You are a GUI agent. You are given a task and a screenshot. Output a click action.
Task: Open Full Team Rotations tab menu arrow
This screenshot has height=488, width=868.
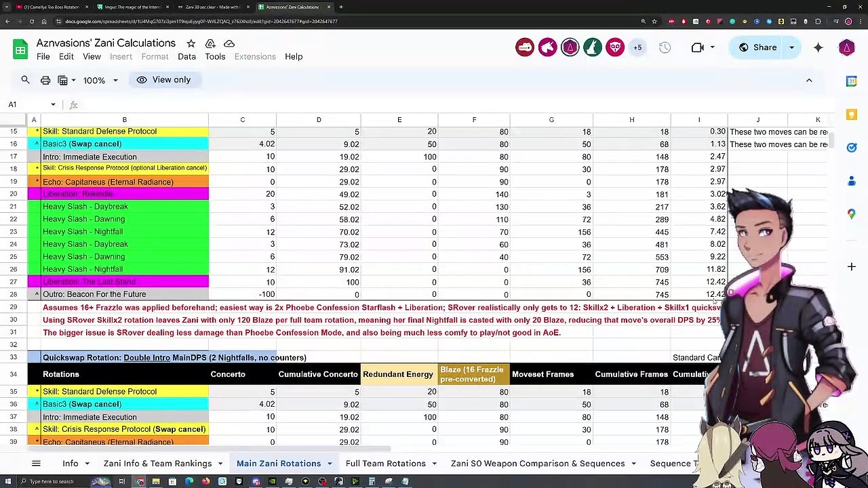pyautogui.click(x=435, y=464)
